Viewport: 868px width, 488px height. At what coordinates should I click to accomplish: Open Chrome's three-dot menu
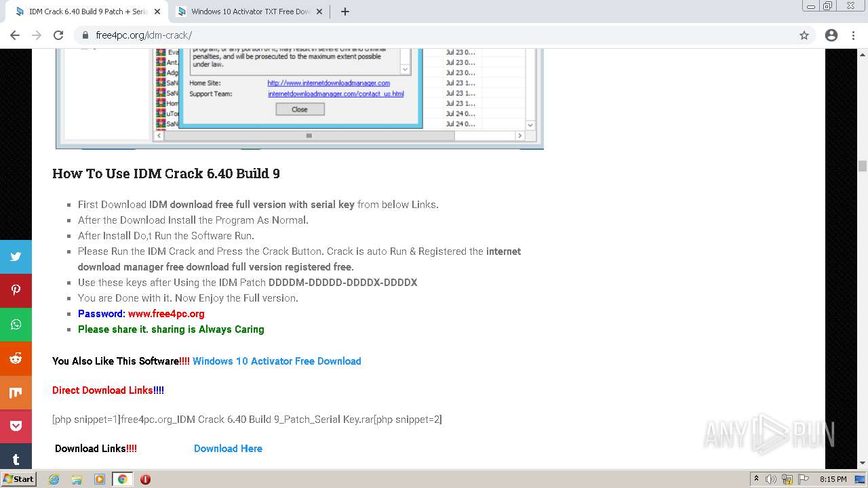854,35
